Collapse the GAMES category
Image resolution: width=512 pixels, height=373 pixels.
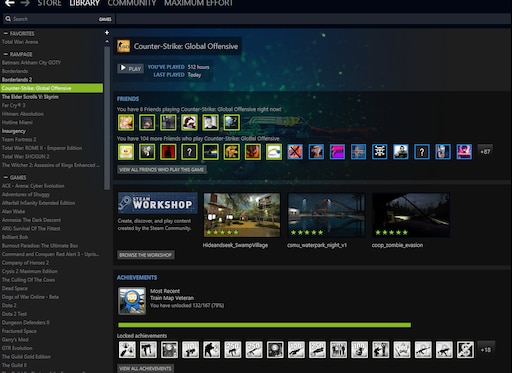pos(6,177)
